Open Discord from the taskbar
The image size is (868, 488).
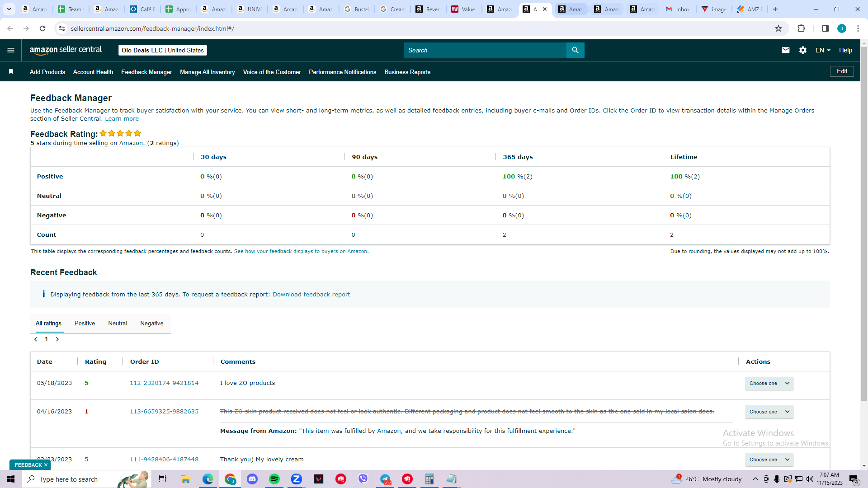252,479
